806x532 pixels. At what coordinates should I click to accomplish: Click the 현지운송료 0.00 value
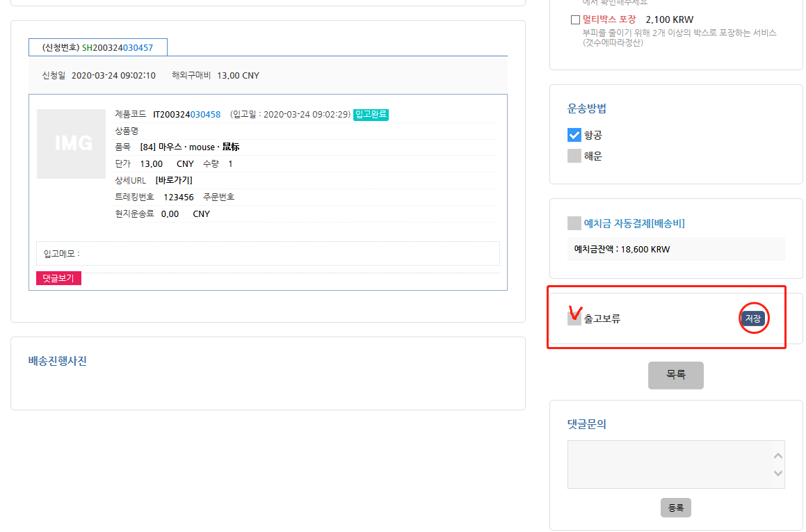(170, 213)
